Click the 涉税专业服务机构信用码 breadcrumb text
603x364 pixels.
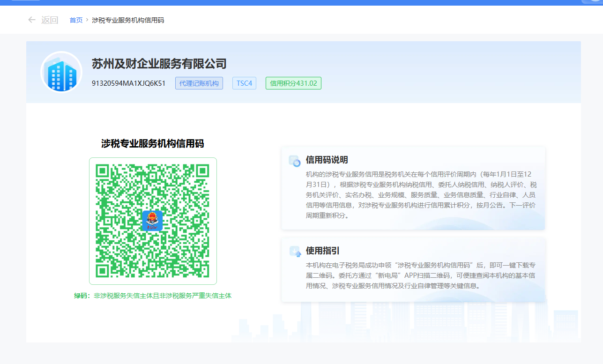(x=128, y=20)
